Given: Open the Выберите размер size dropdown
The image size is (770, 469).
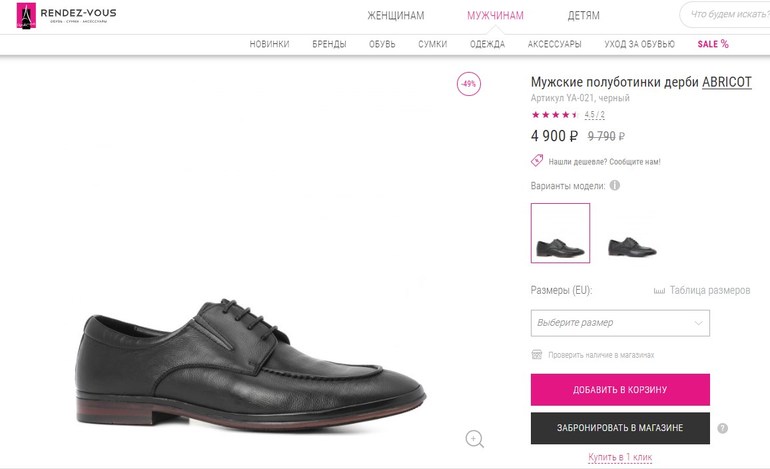Looking at the screenshot, I should [620, 323].
